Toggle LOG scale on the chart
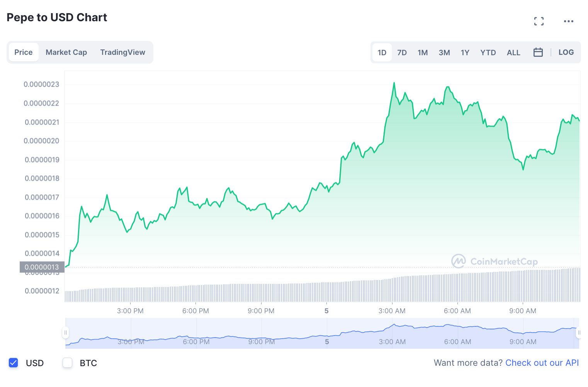This screenshot has width=588, height=387. tap(566, 52)
